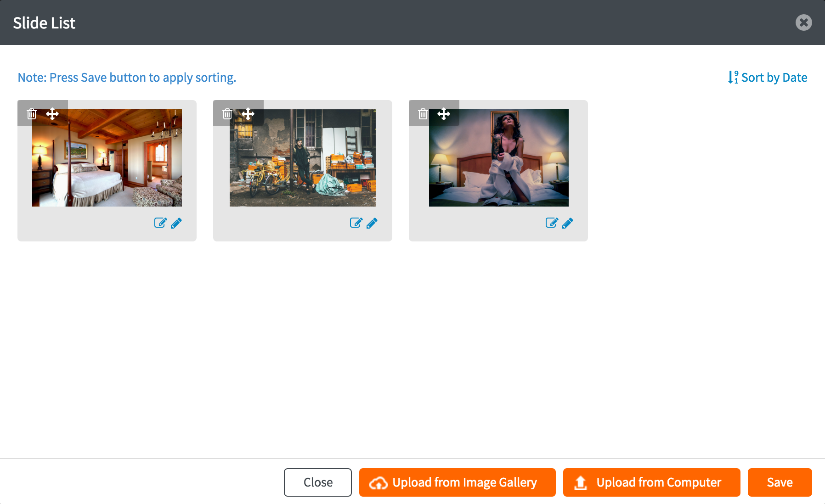The width and height of the screenshot is (825, 504).
Task: Open edit-details icon on hotel bed slide
Action: coord(552,223)
